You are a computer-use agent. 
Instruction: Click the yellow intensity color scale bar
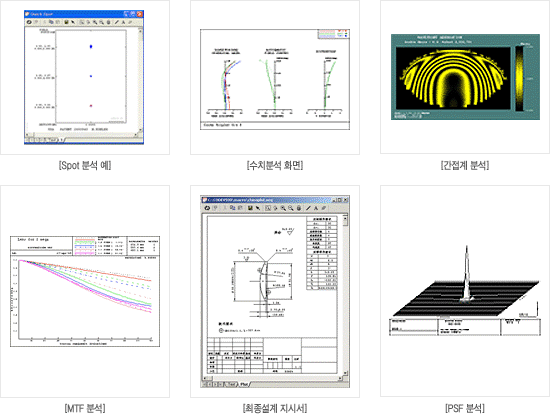[x=519, y=78]
